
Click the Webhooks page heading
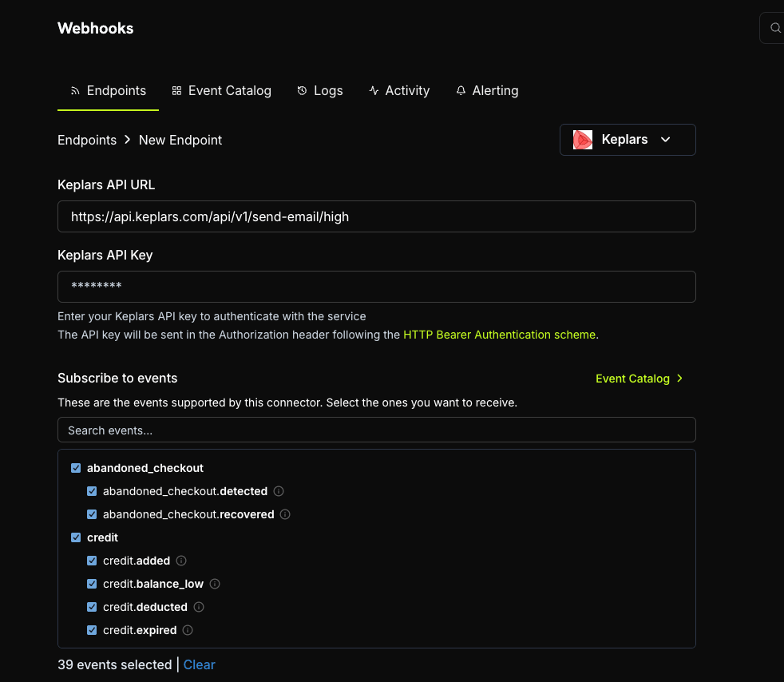(96, 28)
